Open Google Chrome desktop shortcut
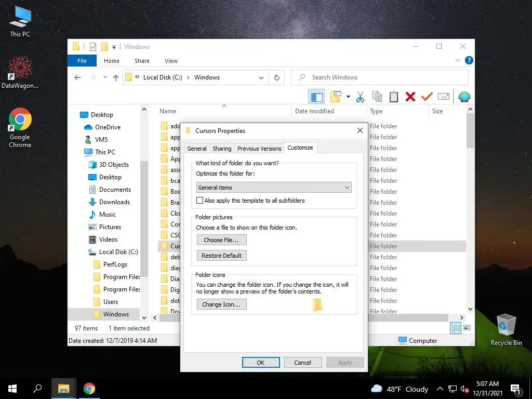The image size is (532, 399). tap(20, 128)
